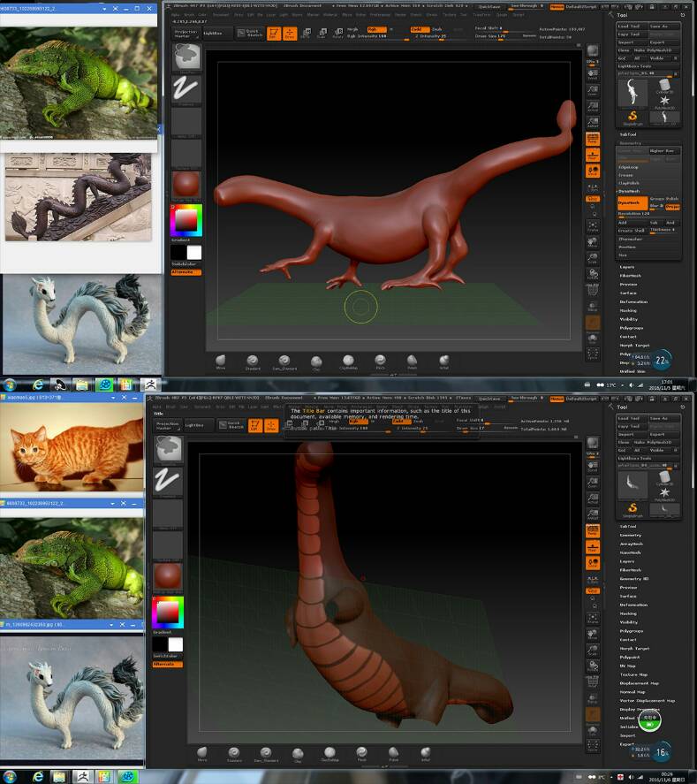697x784 pixels.
Task: Click SimpleBrush tool icon in top Tool panel
Action: (x=633, y=118)
